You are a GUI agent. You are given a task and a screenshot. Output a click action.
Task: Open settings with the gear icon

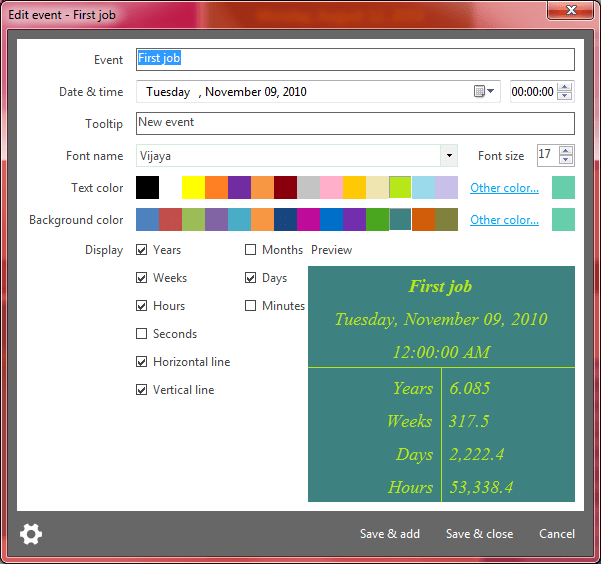coord(31,534)
